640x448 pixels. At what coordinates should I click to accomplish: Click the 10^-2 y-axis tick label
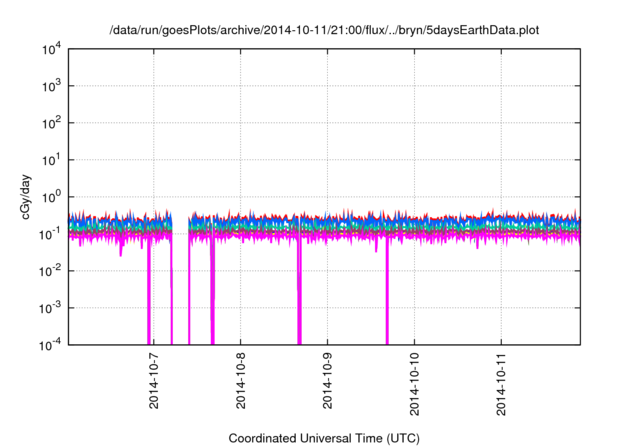51,271
